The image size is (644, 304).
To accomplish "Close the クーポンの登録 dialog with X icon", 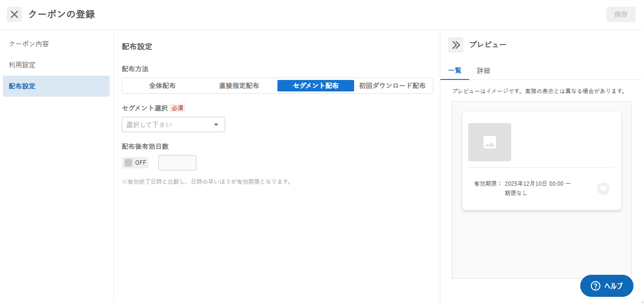I will pos(14,14).
